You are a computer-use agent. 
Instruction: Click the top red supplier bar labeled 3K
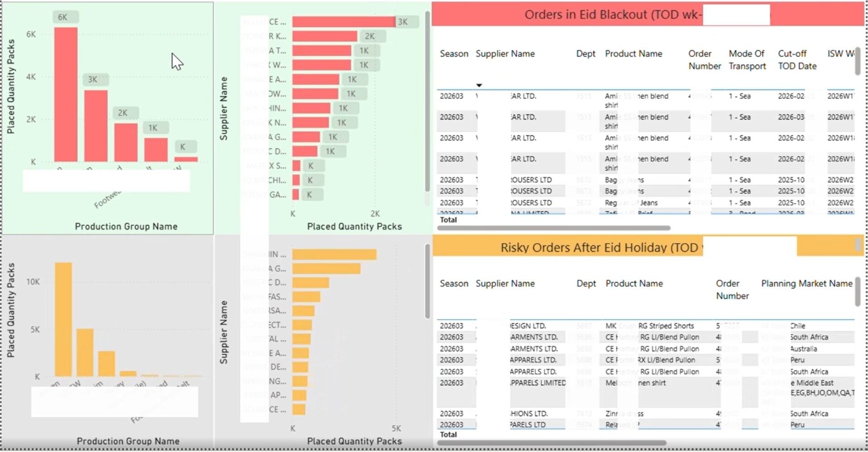point(343,22)
